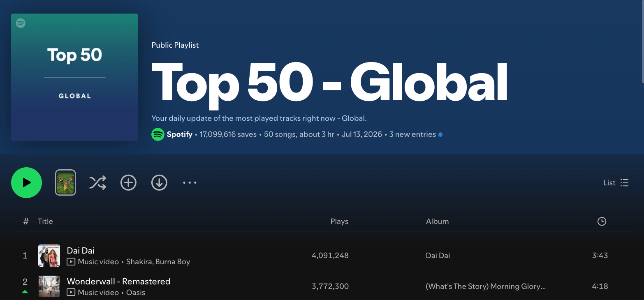Viewport: 644px width, 300px height.
Task: Enable shuffle for the playlist
Action: tap(97, 182)
